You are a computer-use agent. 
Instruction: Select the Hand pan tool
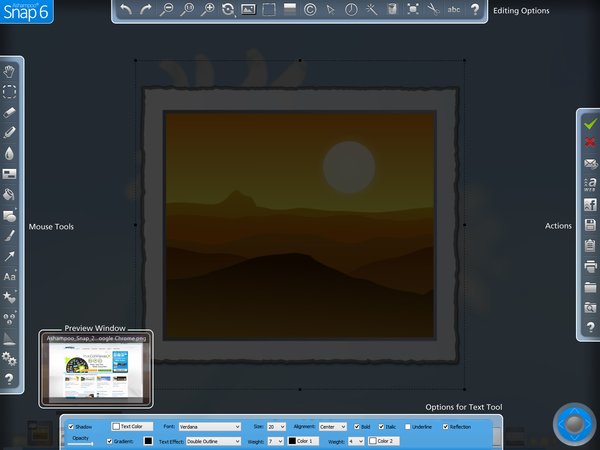pos(9,71)
